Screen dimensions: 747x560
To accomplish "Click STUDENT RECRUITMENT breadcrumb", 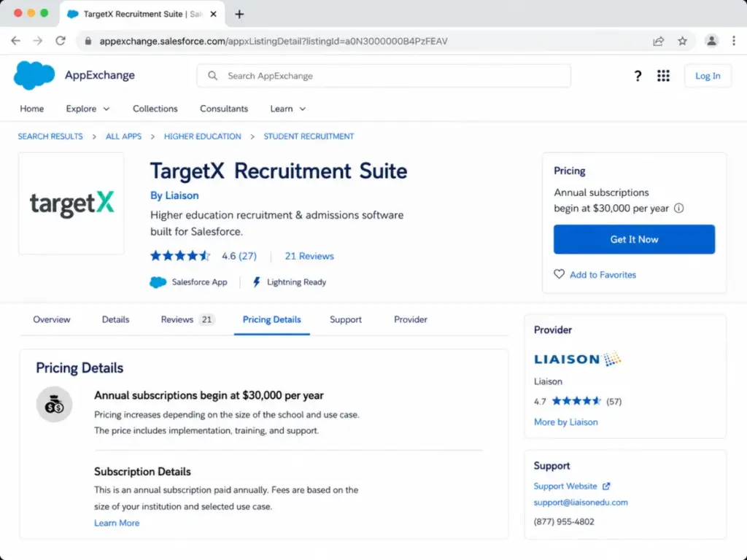I will pyautogui.click(x=309, y=136).
